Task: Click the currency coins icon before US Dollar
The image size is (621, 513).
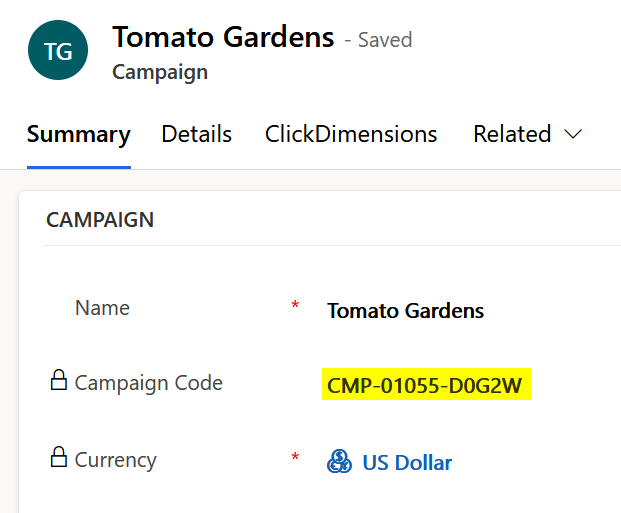Action: tap(339, 462)
